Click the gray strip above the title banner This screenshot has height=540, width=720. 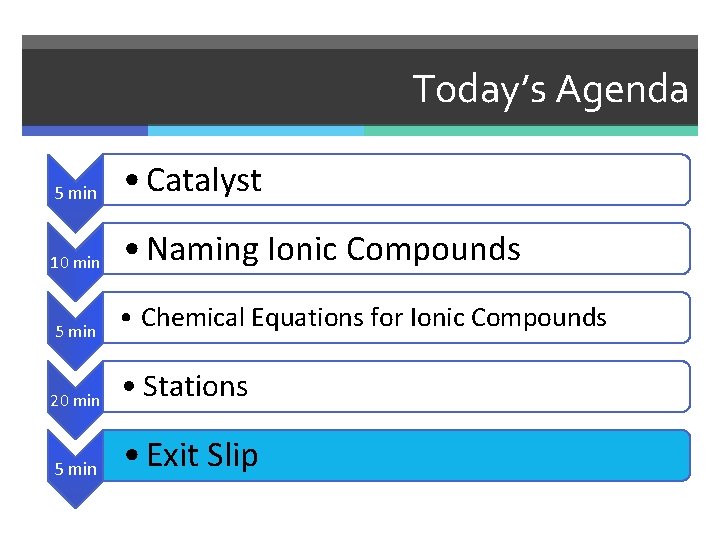pos(360,42)
